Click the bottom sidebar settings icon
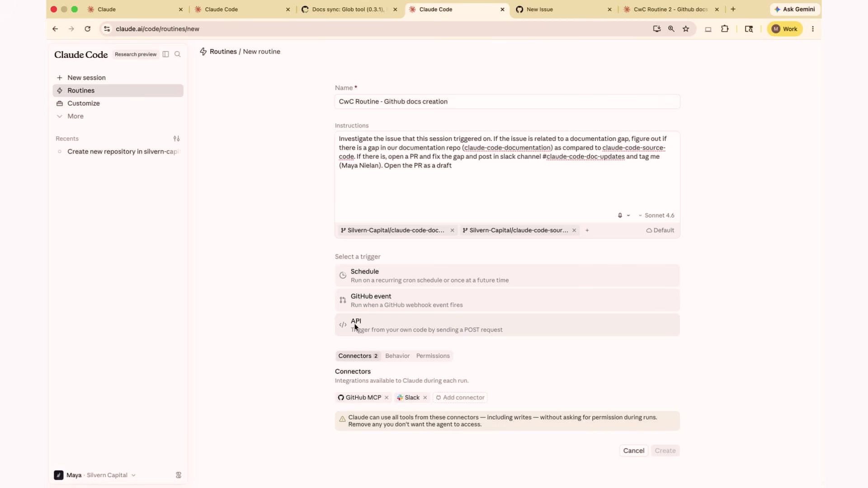868x488 pixels. pyautogui.click(x=179, y=475)
